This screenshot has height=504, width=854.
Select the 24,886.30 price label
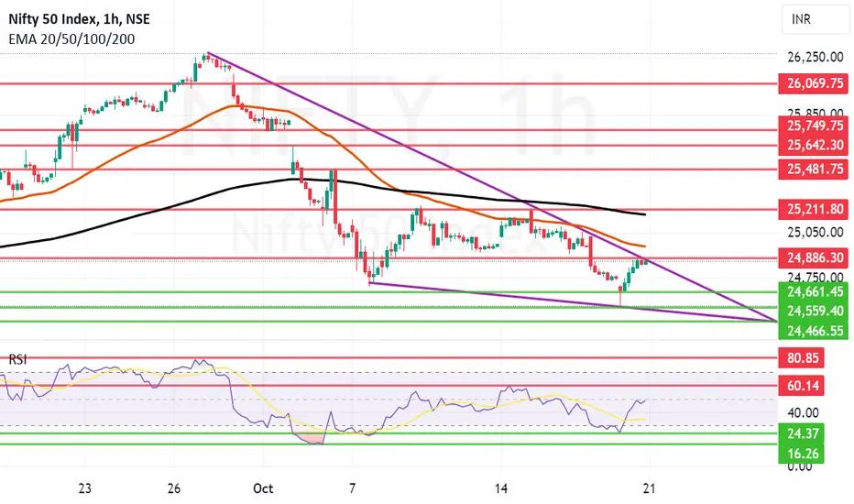coord(813,257)
